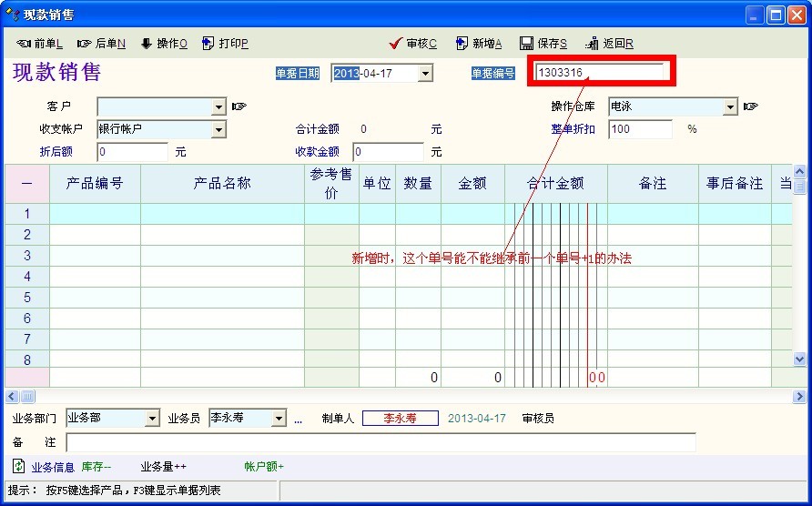Screen dimensions: 812x506
Task: Click the grid's horizontal scrollbar right arrow
Action: 799,397
